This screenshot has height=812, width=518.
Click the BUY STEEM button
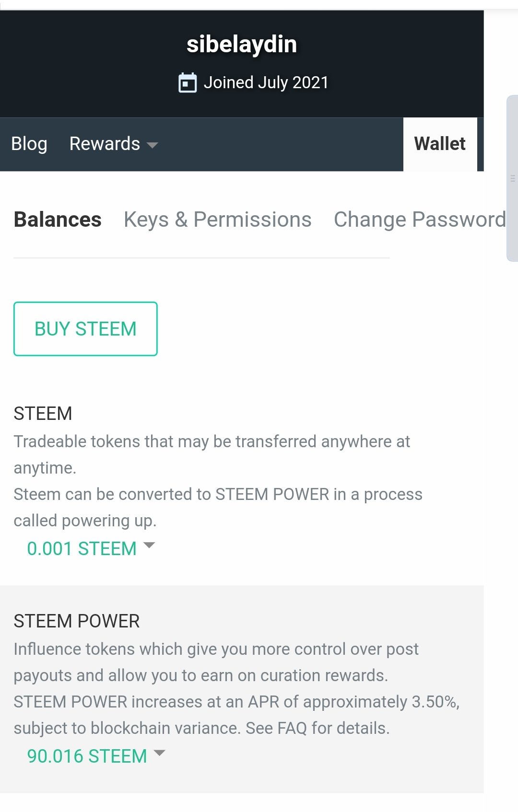[85, 329]
